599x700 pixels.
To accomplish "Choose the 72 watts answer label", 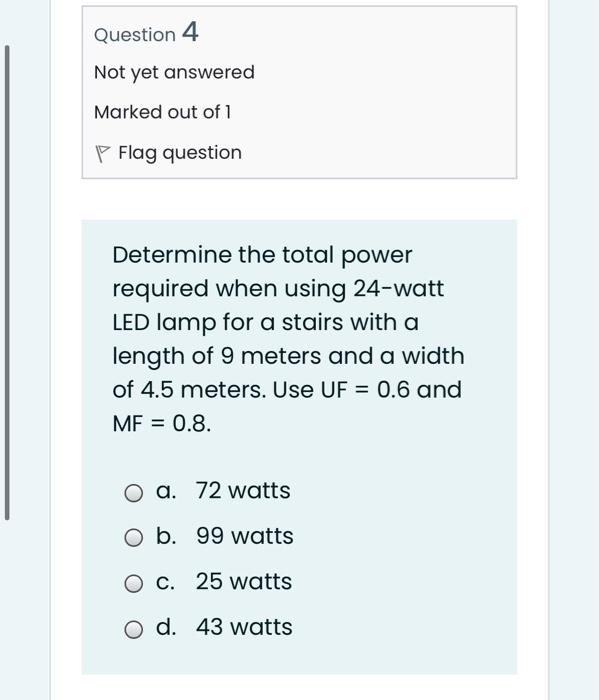I will click(243, 490).
